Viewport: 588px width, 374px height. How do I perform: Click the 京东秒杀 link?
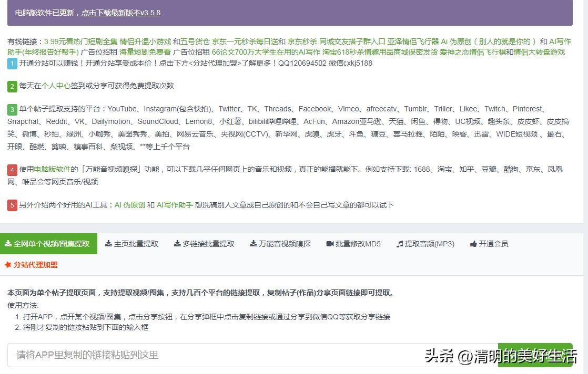pos(302,41)
